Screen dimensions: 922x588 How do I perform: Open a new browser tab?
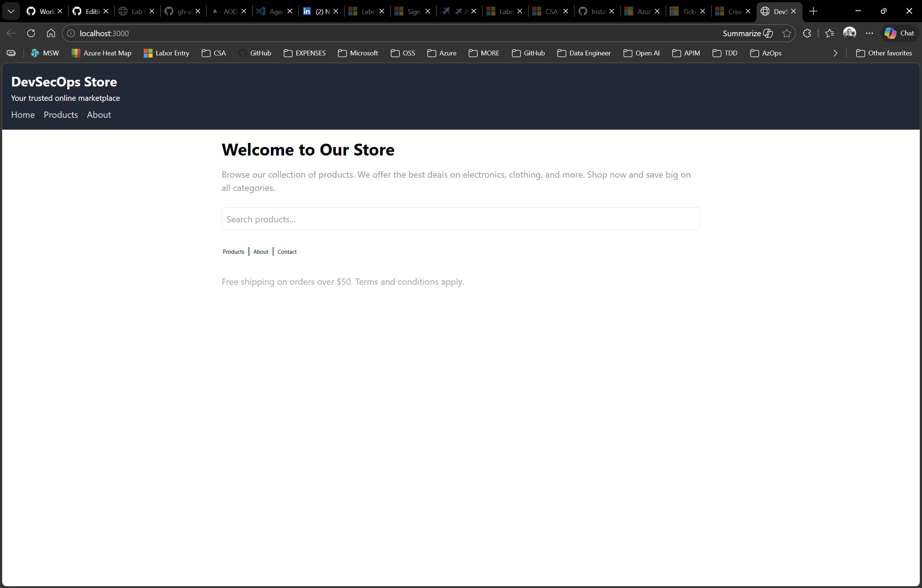814,11
